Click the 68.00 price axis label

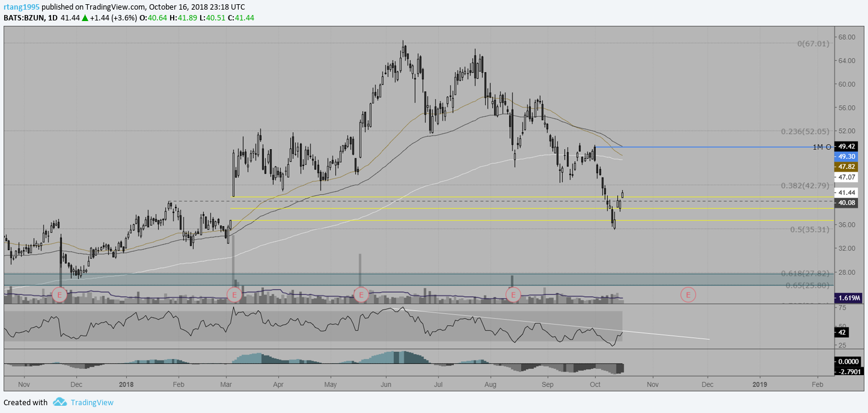(x=848, y=37)
